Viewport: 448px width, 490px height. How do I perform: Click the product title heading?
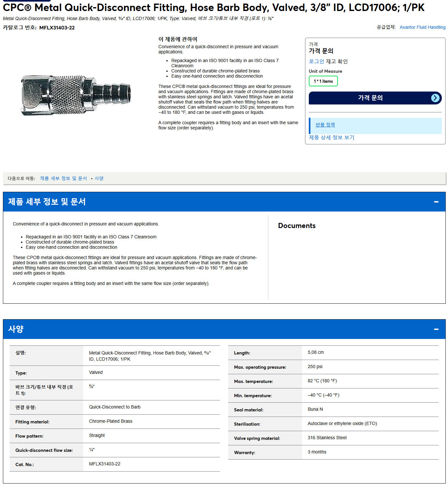pyautogui.click(x=214, y=7)
